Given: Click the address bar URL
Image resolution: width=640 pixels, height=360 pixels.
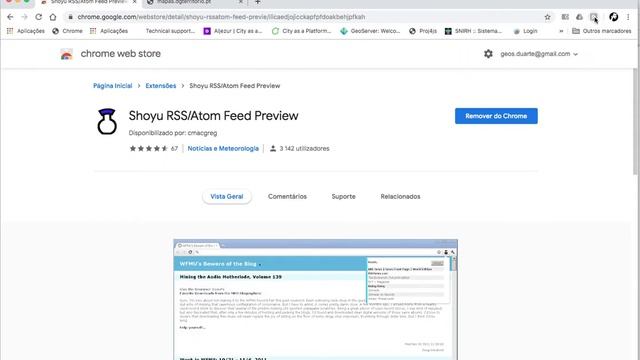Looking at the screenshot, I should tap(221, 17).
